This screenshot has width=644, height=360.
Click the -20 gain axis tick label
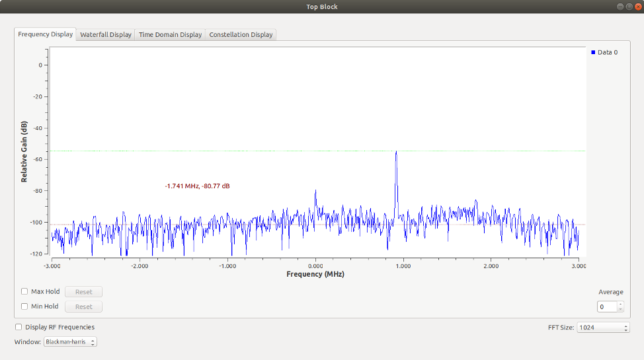click(37, 96)
